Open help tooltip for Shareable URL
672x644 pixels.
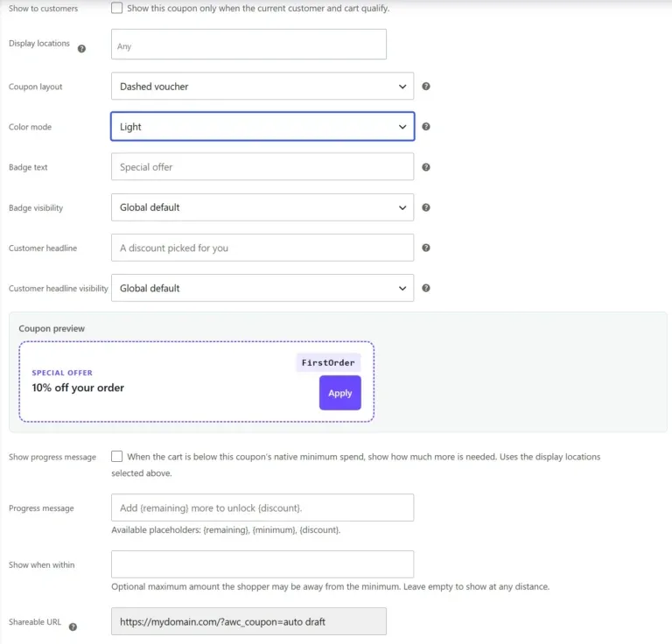click(x=73, y=626)
